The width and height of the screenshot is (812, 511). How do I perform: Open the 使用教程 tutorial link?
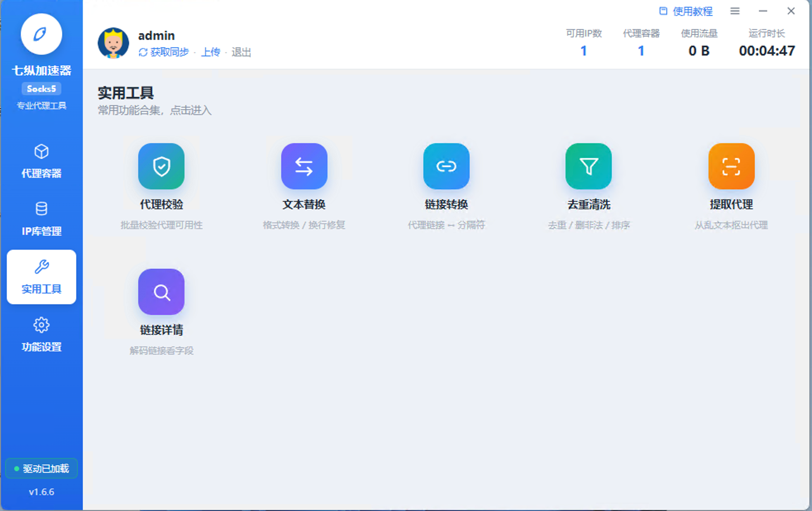[x=693, y=12]
